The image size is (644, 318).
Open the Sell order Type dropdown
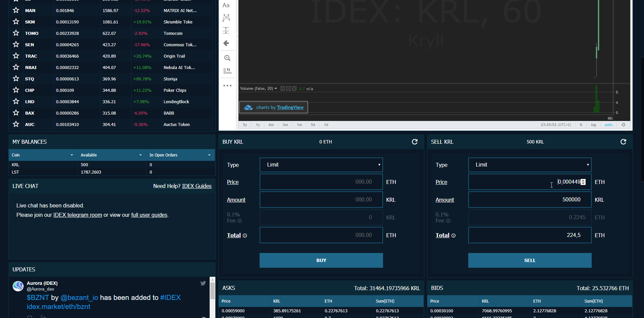(x=530, y=165)
